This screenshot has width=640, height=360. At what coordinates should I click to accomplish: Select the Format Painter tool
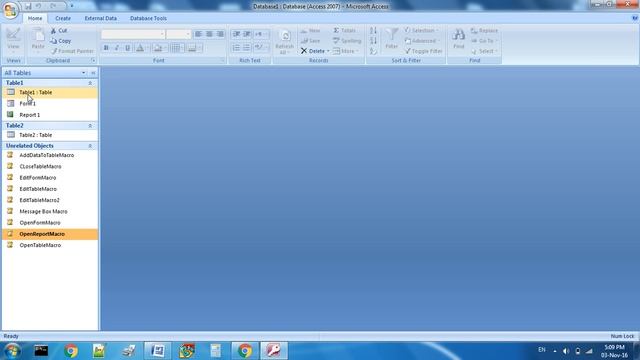(72, 51)
